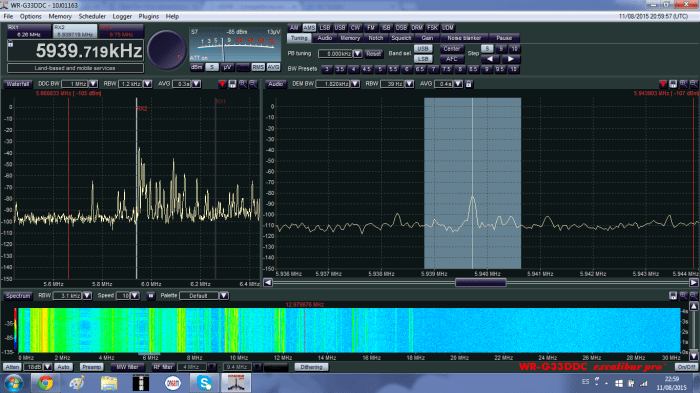This screenshot has width=700, height=393.
Task: Zoom in on the wideband waterfall
Action: (x=683, y=296)
